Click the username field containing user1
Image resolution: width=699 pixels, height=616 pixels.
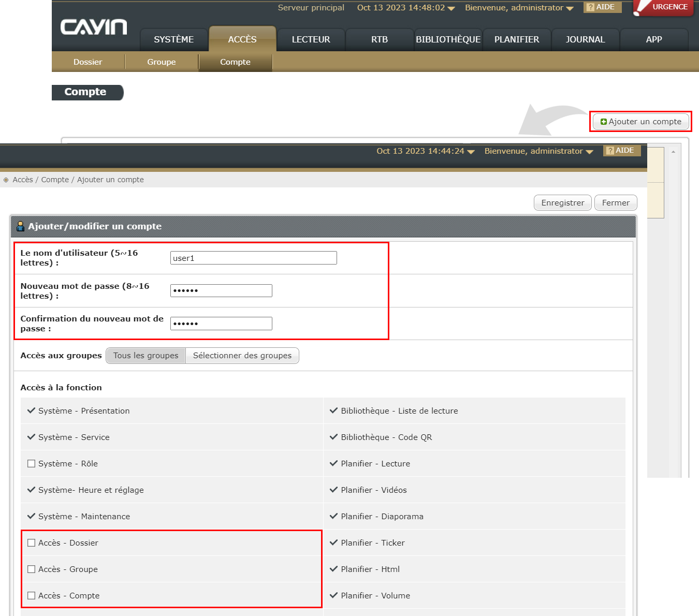click(254, 258)
